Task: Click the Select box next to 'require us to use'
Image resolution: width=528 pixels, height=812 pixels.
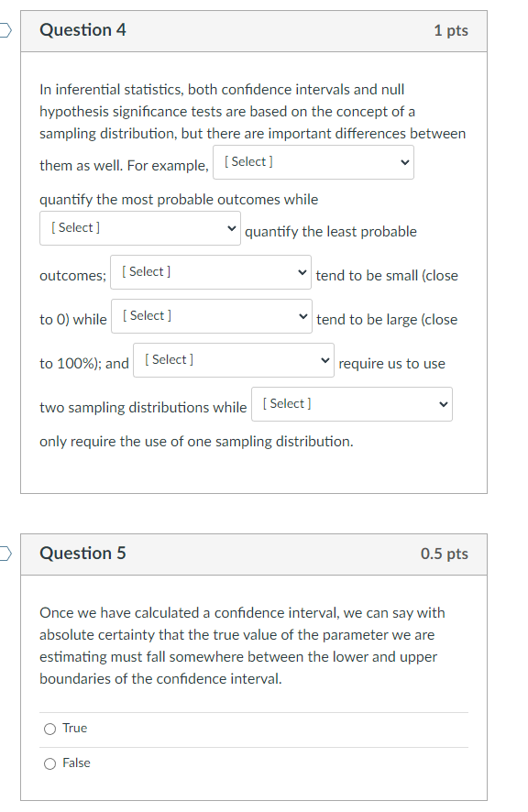Action: (233, 359)
